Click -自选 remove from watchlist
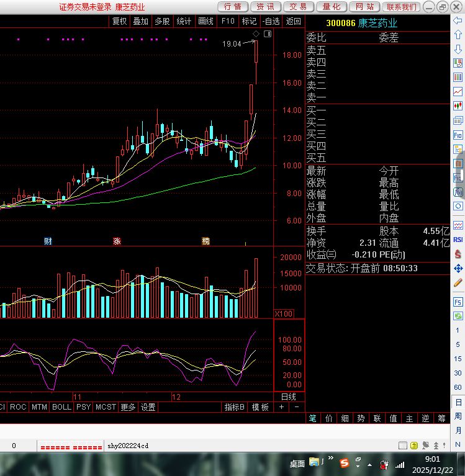The width and height of the screenshot is (465, 476). (x=271, y=21)
